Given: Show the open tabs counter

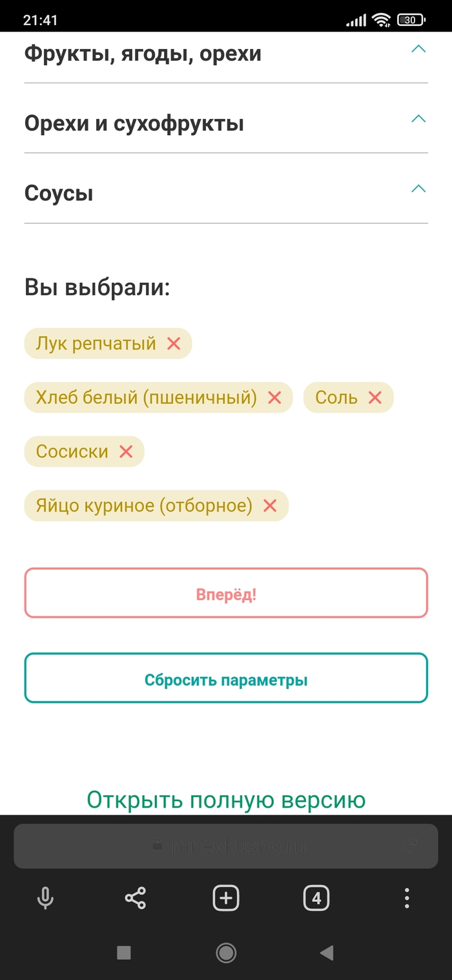Looking at the screenshot, I should (316, 898).
